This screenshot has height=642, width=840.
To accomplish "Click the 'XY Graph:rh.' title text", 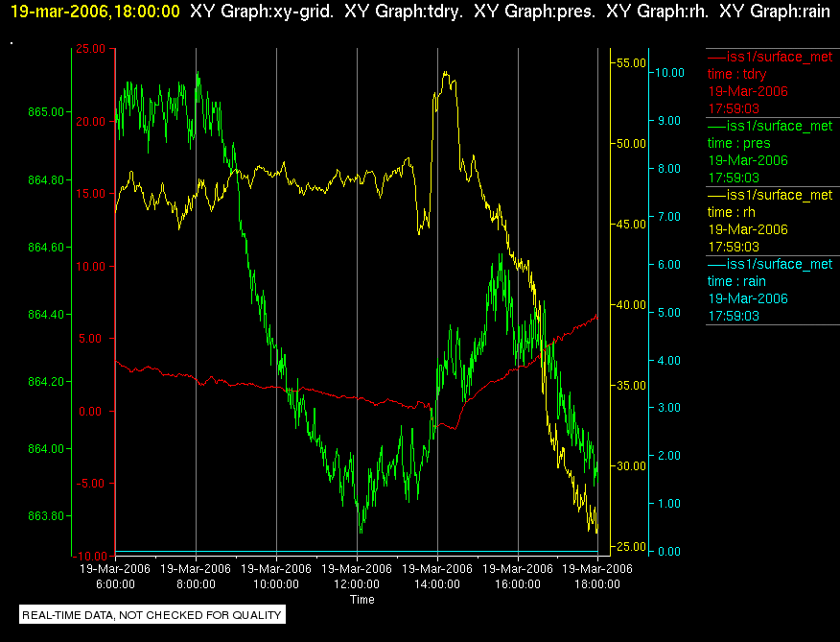I will [x=657, y=12].
